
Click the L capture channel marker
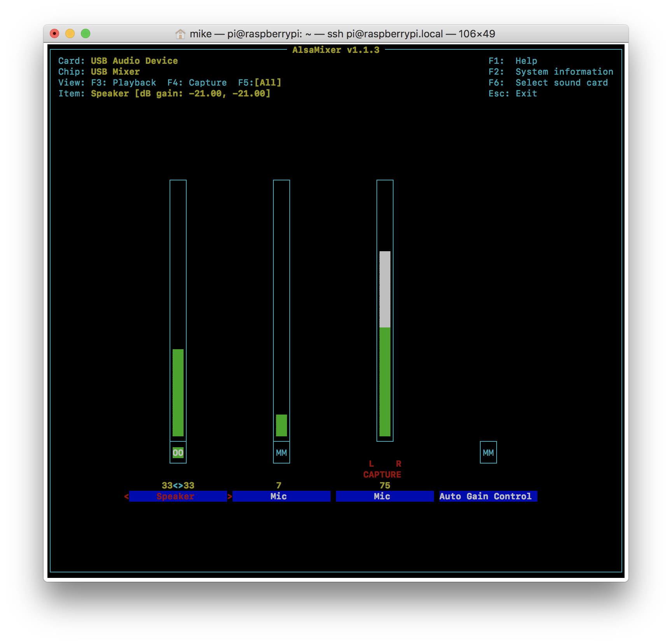[371, 464]
